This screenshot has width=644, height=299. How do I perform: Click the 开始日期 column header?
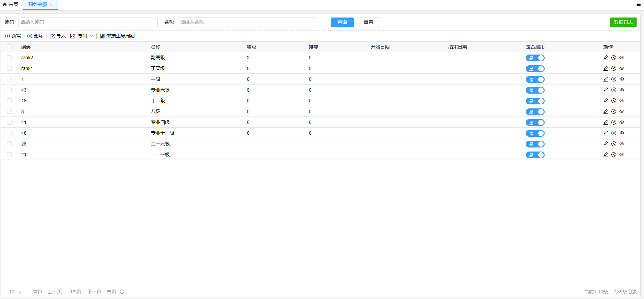[x=380, y=47]
